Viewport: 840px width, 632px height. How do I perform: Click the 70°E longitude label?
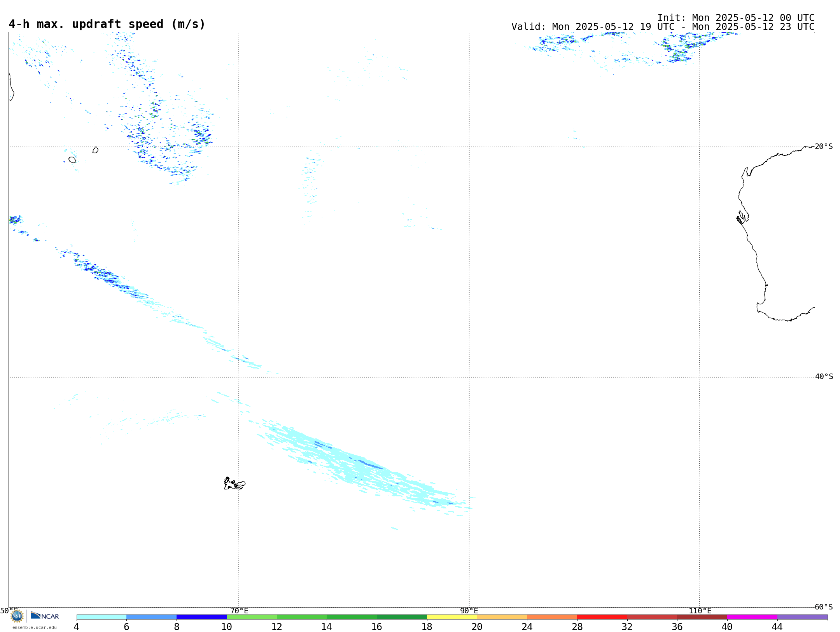pyautogui.click(x=239, y=611)
